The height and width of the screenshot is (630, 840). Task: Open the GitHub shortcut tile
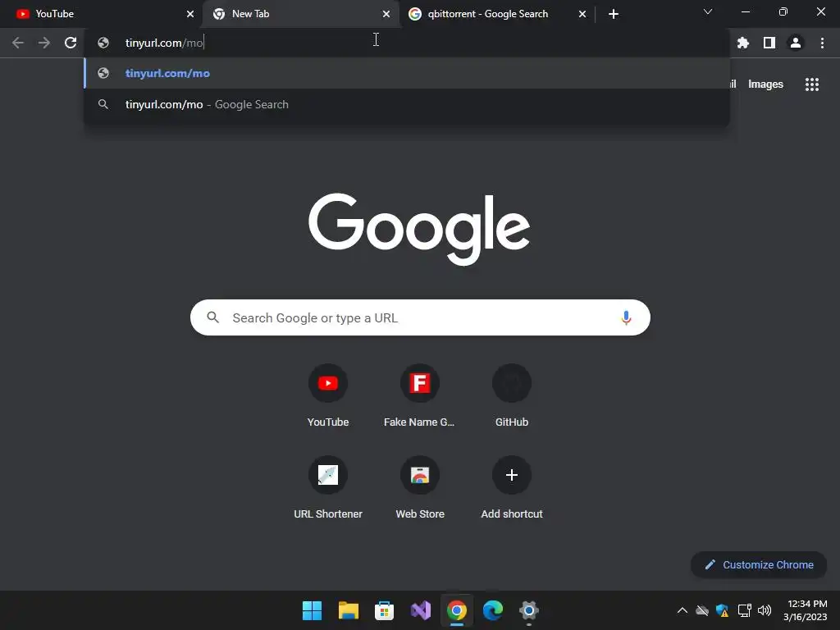[x=512, y=396]
